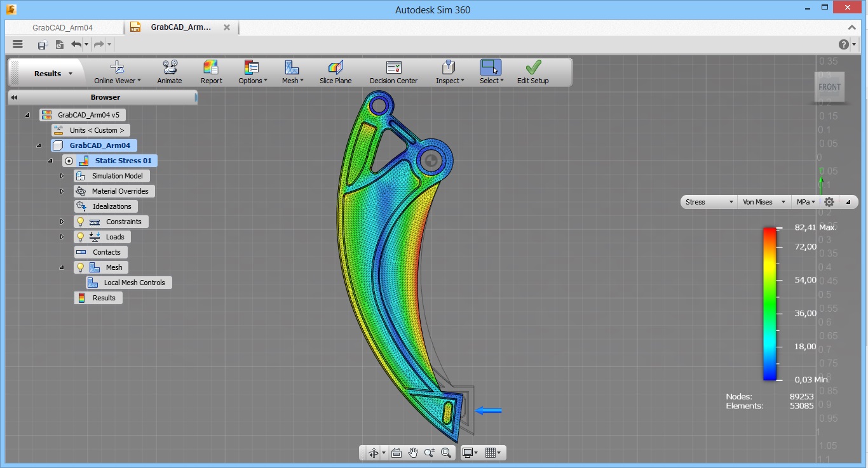Select the Contacts tree item

(100, 252)
